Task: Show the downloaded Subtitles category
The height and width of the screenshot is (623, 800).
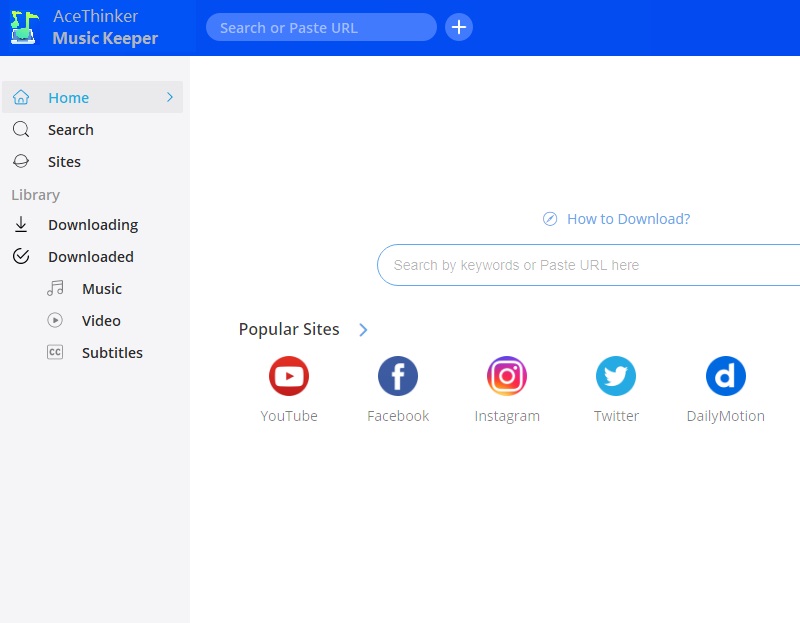Action: point(112,353)
